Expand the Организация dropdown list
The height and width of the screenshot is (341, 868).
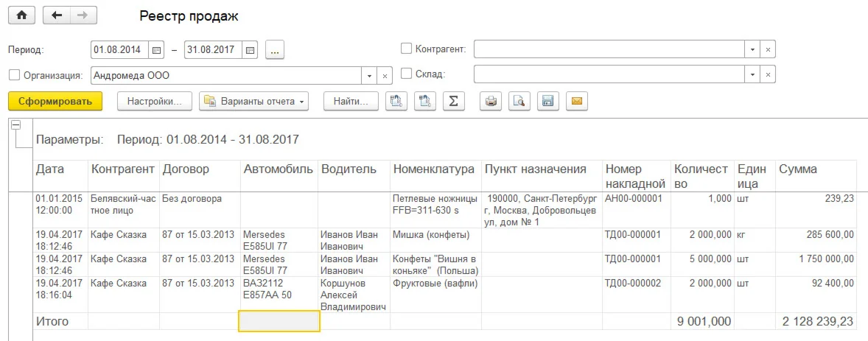click(370, 75)
